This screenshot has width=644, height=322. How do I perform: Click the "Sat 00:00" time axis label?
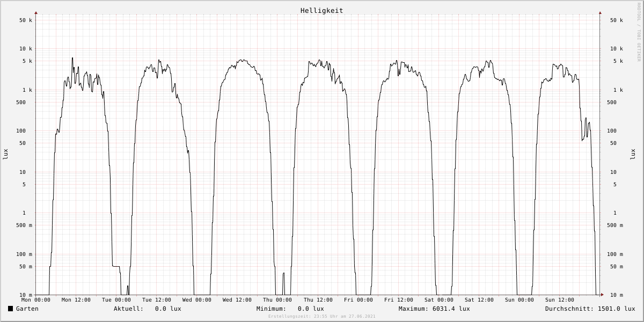coord(439,300)
